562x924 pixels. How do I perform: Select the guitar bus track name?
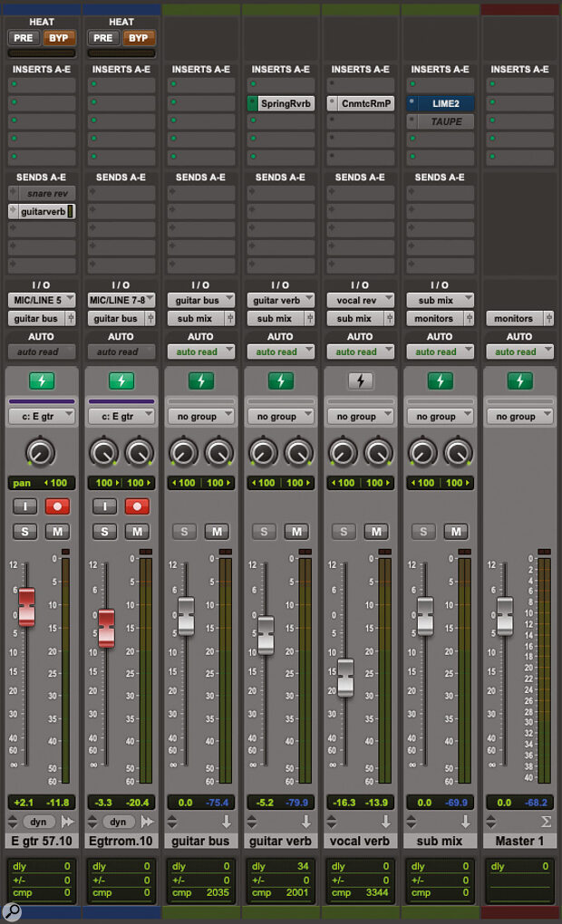[x=201, y=841]
